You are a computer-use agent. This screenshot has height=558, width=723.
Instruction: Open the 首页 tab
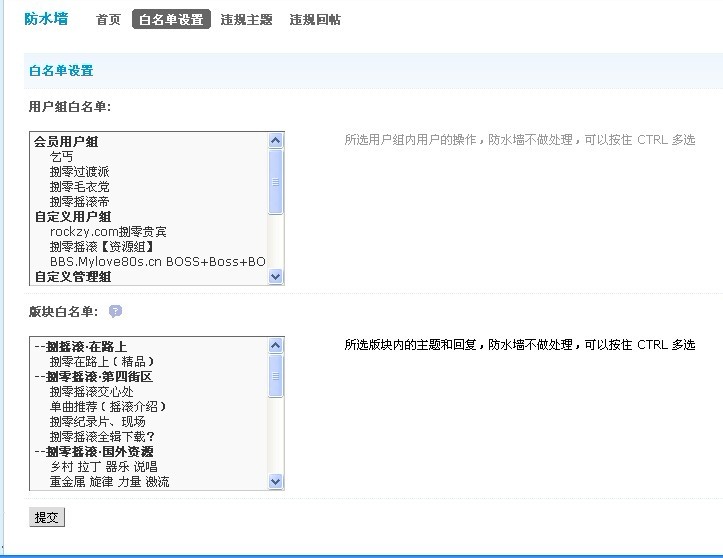pos(108,19)
